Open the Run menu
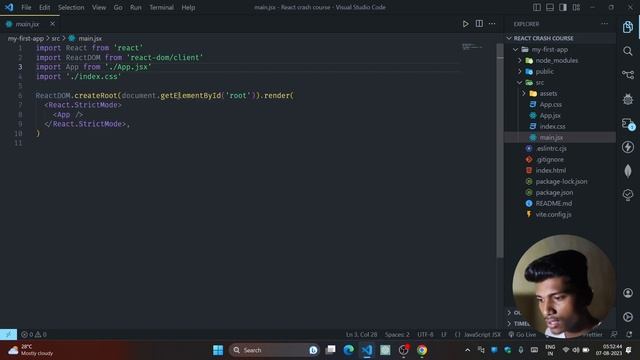Viewport: 640px width, 360px height. click(x=136, y=7)
